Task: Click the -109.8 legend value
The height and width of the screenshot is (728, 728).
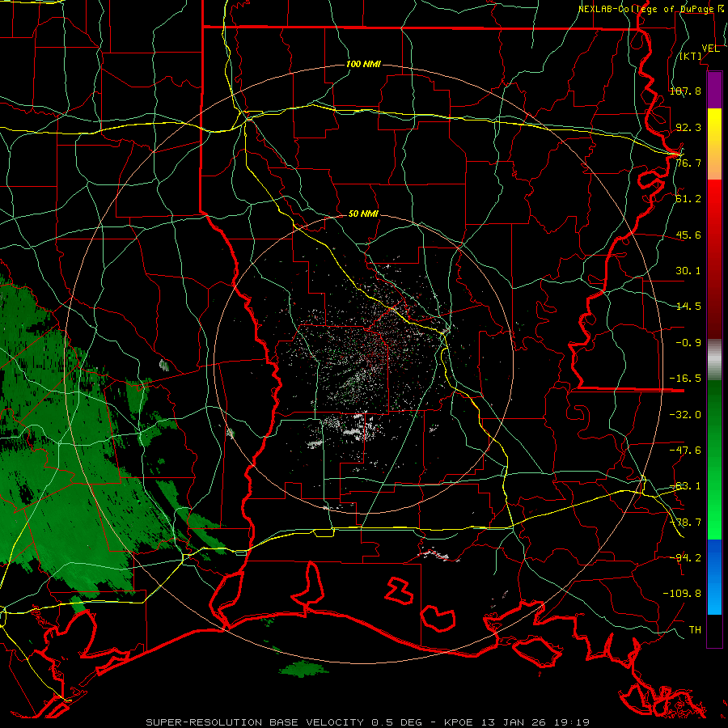Action: point(682,594)
